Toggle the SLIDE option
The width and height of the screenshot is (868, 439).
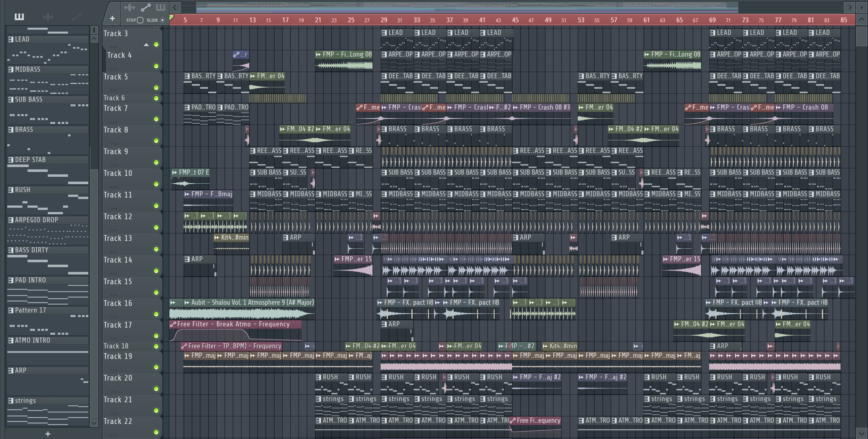coord(162,20)
